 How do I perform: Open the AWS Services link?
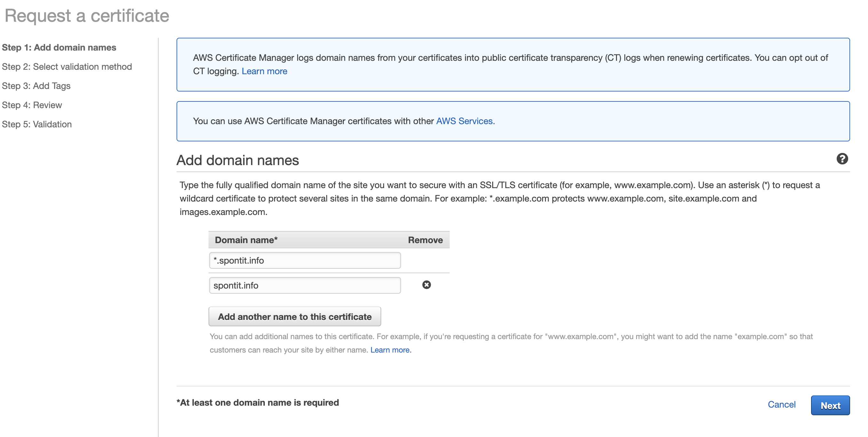coord(465,121)
